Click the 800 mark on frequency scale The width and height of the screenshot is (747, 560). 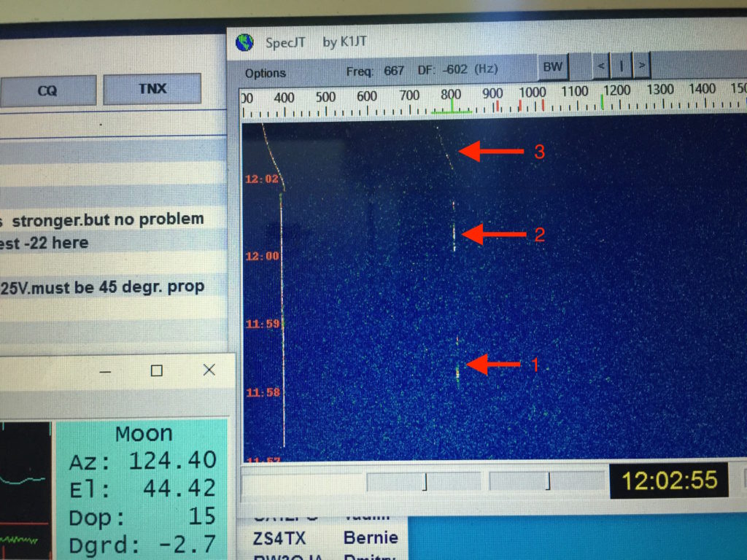coord(451,94)
